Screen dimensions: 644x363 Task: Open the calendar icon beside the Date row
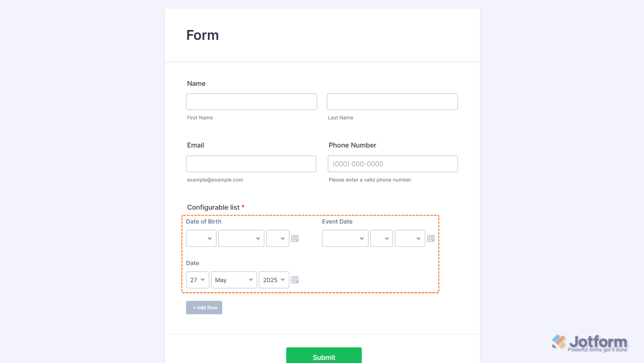[x=295, y=280]
